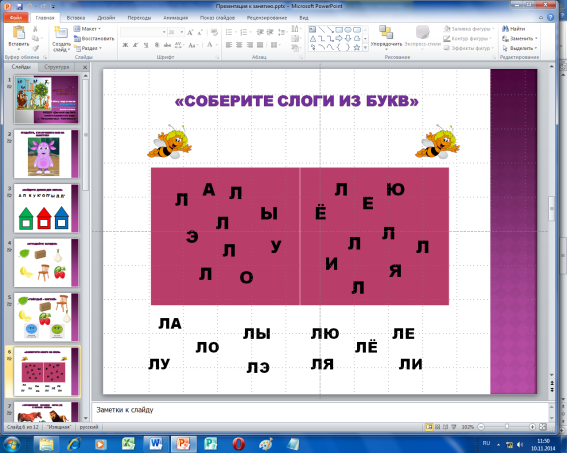The height and width of the screenshot is (453, 567).
Task: Open Microsoft Word from the taskbar
Action: (156, 444)
